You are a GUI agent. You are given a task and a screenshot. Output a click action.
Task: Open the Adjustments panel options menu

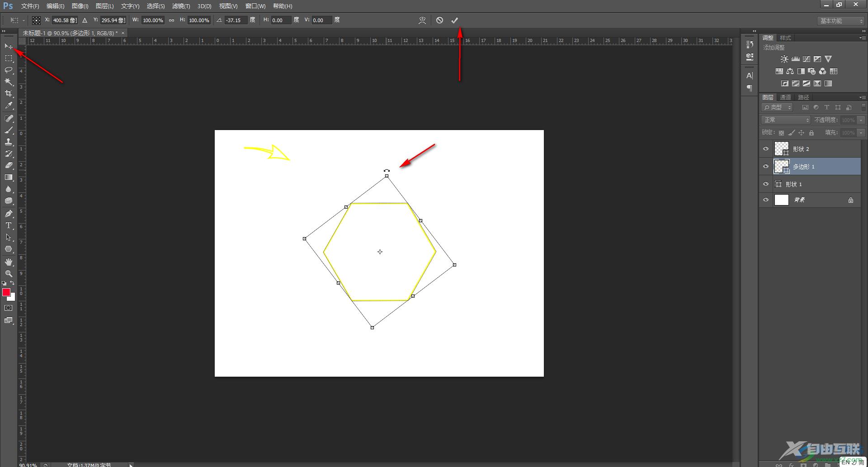(x=863, y=38)
